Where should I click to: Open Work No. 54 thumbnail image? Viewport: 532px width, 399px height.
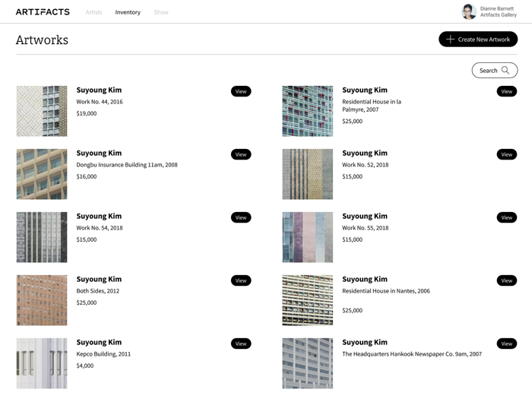click(42, 237)
